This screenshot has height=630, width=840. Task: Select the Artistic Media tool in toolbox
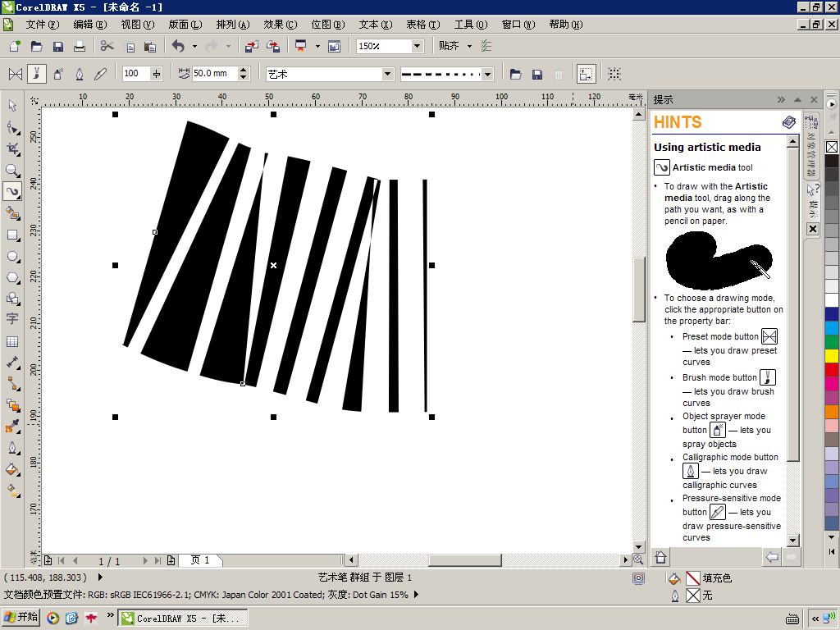(11, 191)
